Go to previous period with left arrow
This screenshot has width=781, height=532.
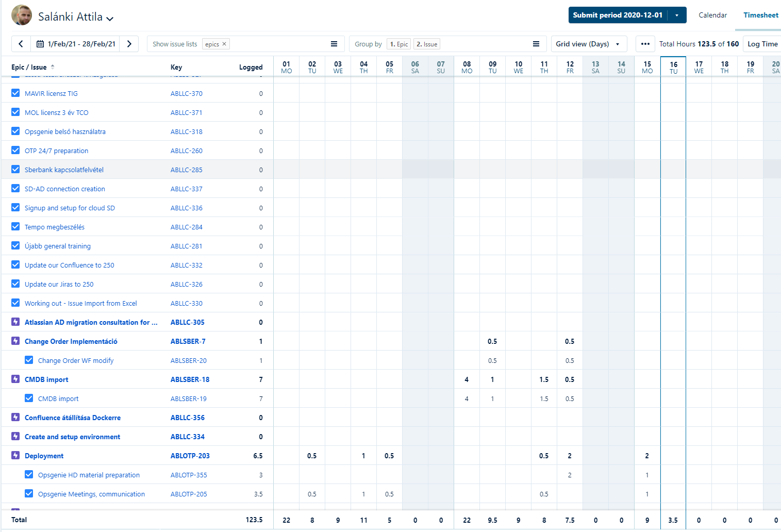pos(21,44)
